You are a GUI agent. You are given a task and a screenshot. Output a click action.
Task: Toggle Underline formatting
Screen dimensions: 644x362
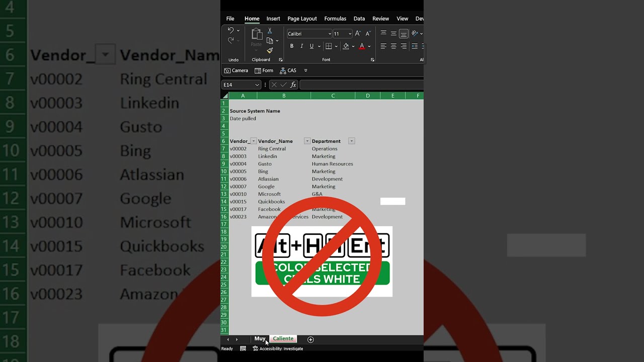[x=311, y=46]
